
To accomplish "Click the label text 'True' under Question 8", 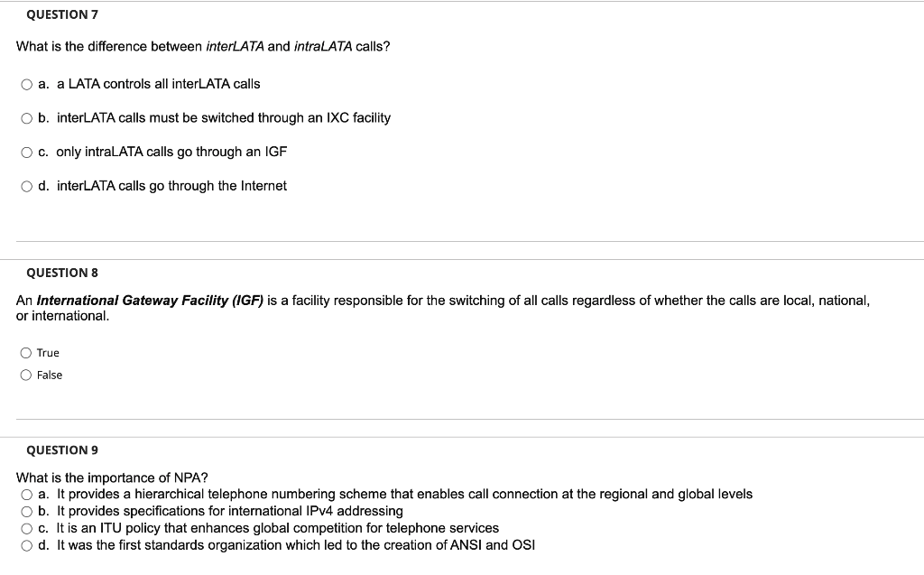I will point(47,352).
